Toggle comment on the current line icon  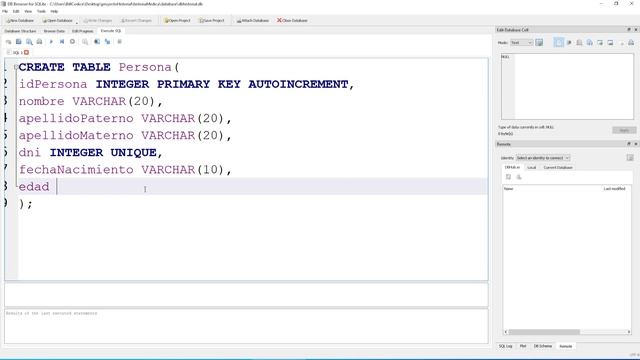pyautogui.click(x=120, y=42)
